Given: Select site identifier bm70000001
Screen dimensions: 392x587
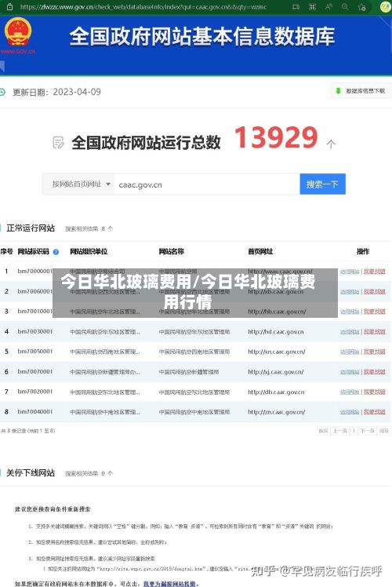Looking at the screenshot, I should [35, 271].
